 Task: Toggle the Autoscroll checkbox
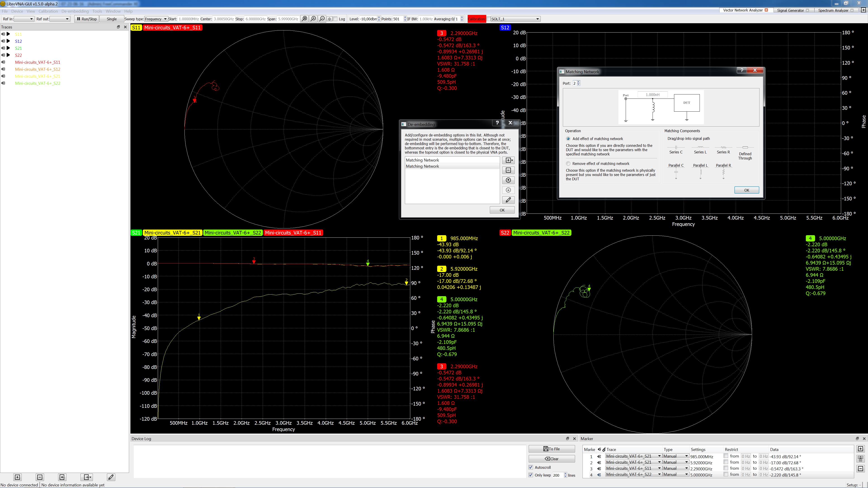pos(531,467)
